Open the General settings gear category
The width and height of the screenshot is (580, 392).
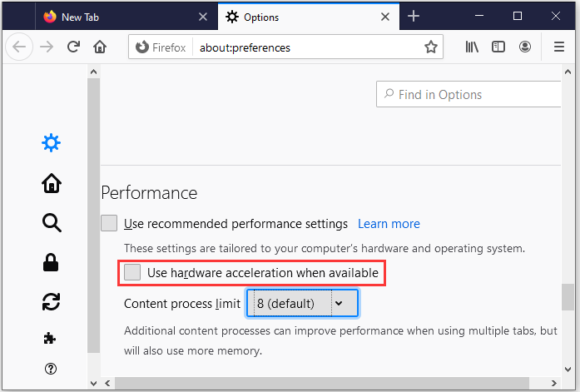51,143
